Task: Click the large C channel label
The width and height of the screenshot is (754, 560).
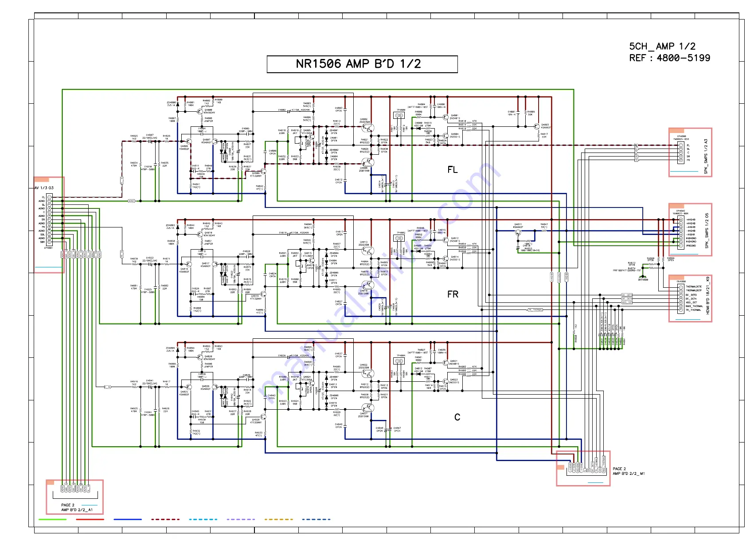Action: (457, 417)
